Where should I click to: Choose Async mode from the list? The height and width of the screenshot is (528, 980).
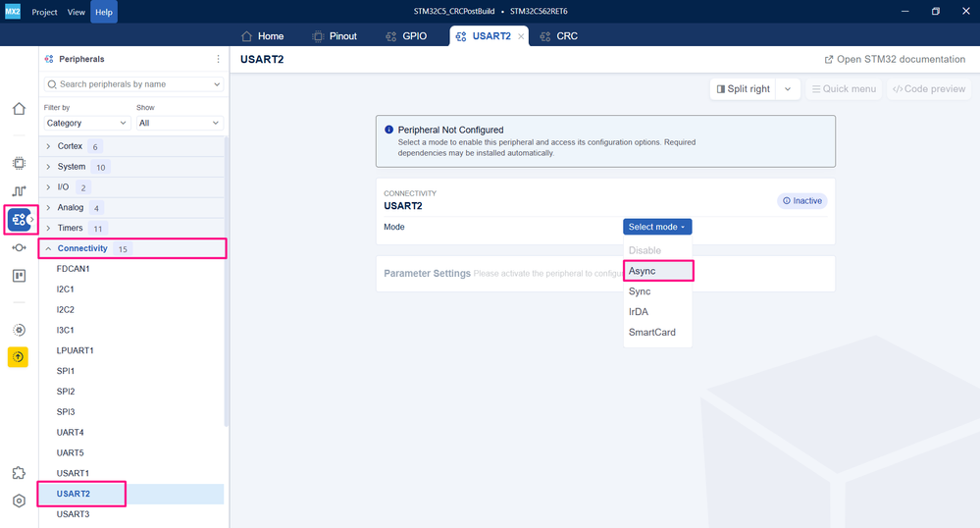[658, 271]
